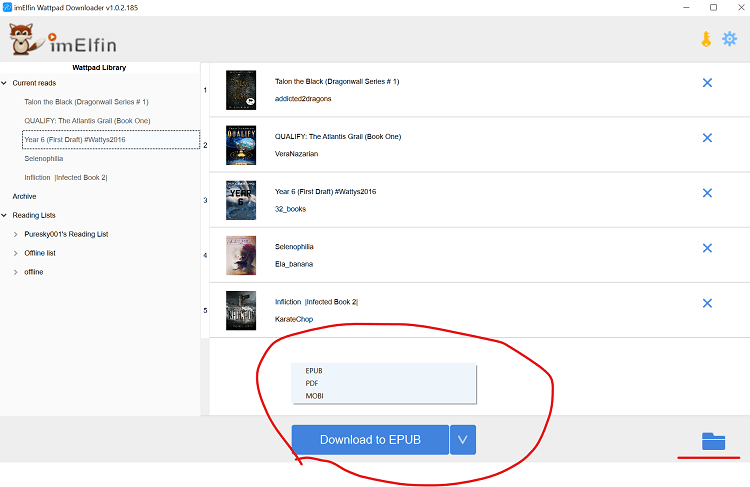This screenshot has width=750, height=487.
Task: Remove Talon the Black from download list
Action: click(707, 83)
